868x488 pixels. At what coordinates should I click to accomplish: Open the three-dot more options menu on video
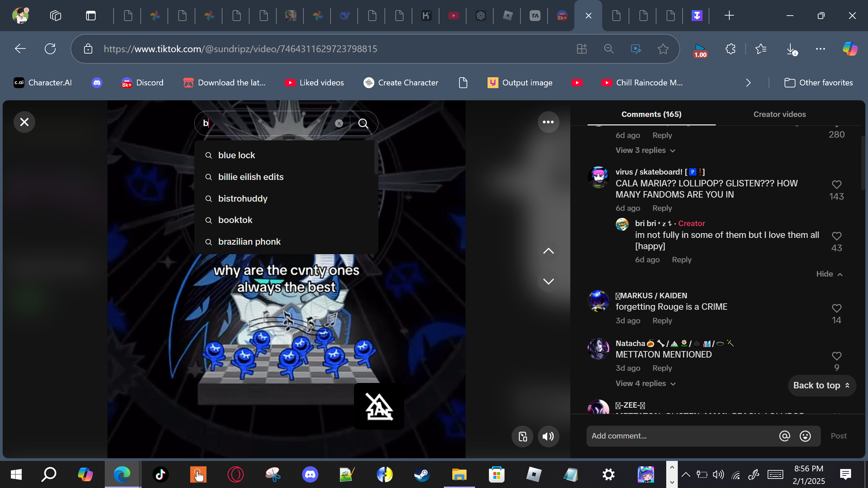pos(548,122)
